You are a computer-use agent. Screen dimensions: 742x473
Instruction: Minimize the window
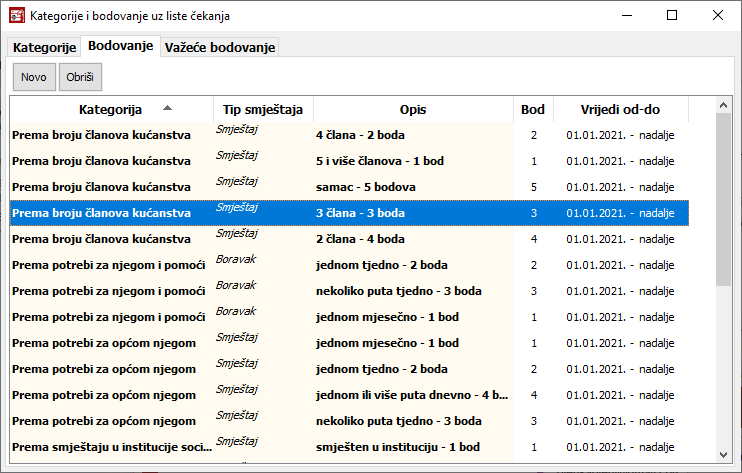click(626, 16)
